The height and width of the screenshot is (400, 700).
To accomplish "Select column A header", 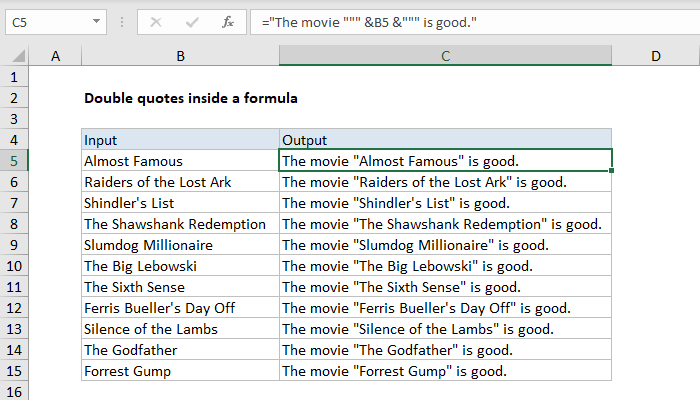I will pos(55,57).
